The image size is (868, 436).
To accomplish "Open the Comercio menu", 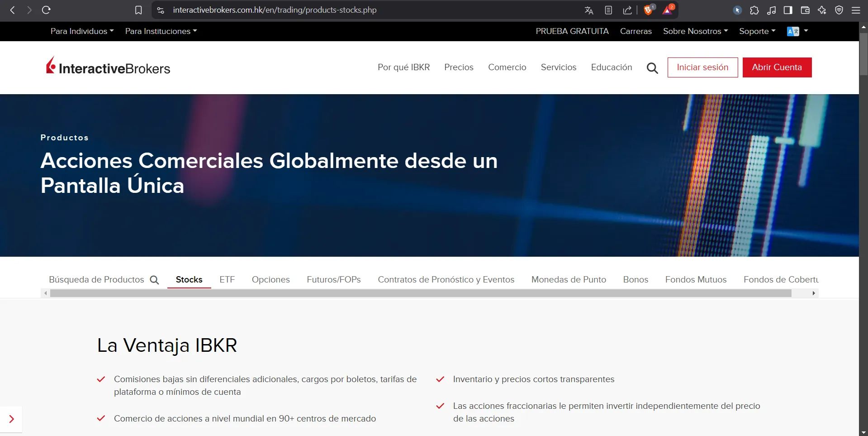I will pyautogui.click(x=507, y=67).
